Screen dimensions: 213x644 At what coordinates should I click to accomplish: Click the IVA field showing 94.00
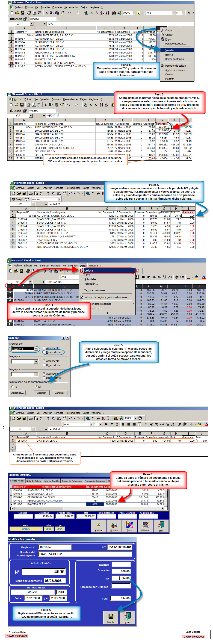tap(121, 578)
